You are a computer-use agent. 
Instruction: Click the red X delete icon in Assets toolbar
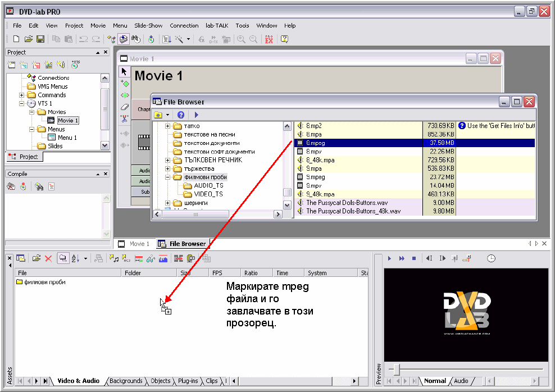click(x=48, y=259)
